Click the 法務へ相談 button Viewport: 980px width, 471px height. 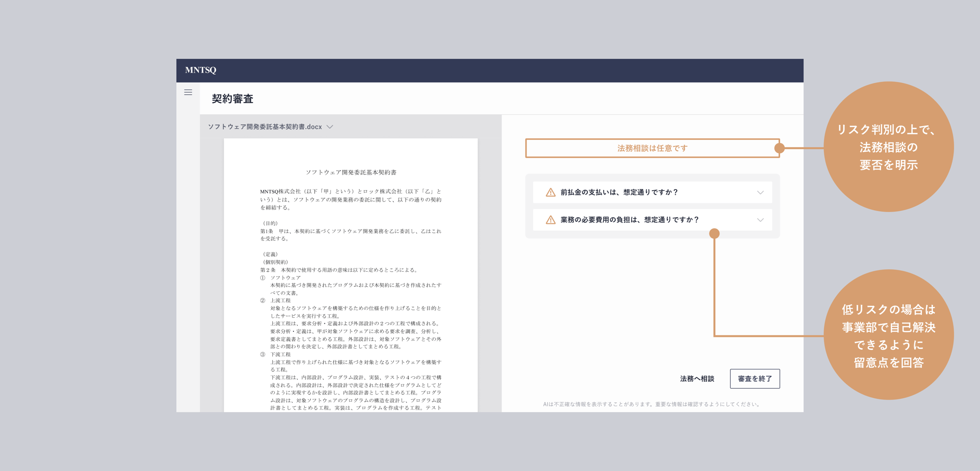(696, 379)
